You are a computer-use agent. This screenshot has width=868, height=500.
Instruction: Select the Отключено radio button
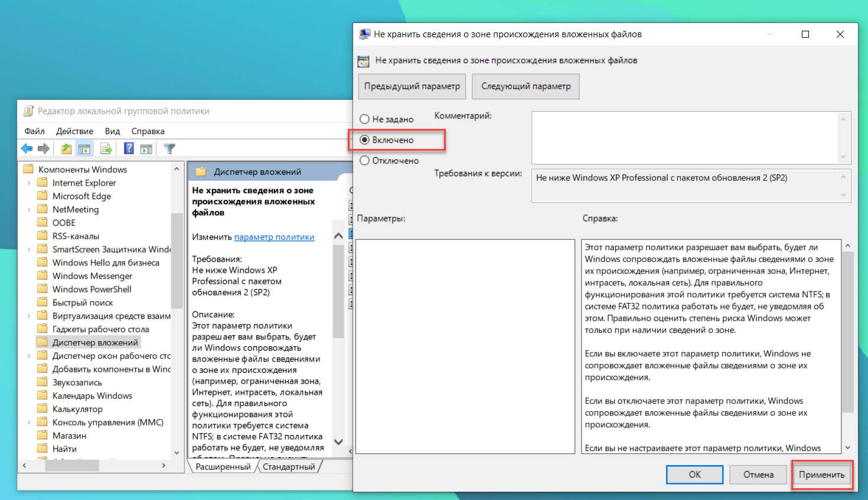click(364, 161)
